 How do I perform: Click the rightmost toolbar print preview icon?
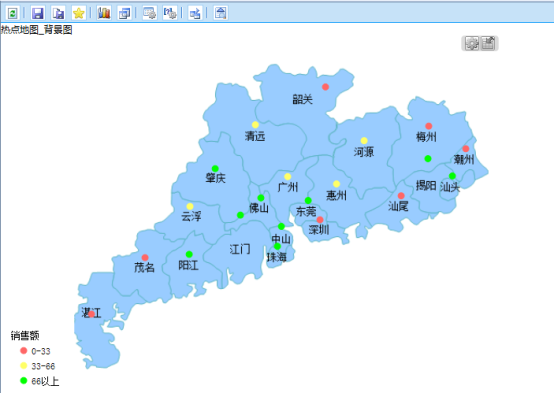click(x=220, y=13)
